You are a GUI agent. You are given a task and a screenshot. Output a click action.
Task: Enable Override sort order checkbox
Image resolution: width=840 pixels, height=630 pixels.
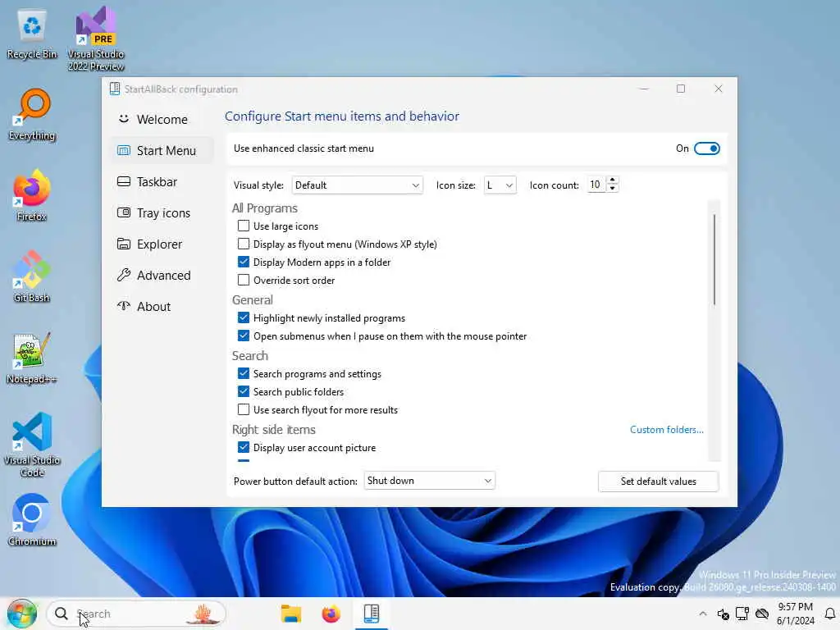244,280
